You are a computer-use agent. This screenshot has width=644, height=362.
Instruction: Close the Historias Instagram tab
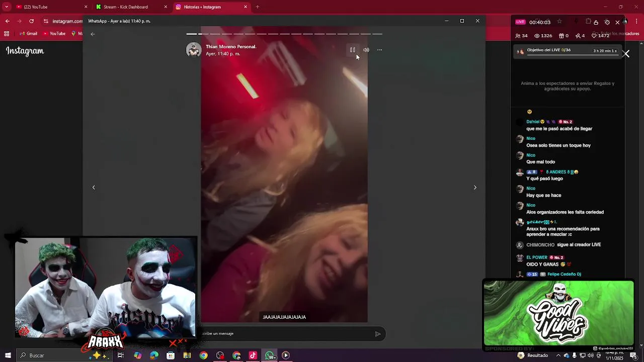pyautogui.click(x=246, y=7)
